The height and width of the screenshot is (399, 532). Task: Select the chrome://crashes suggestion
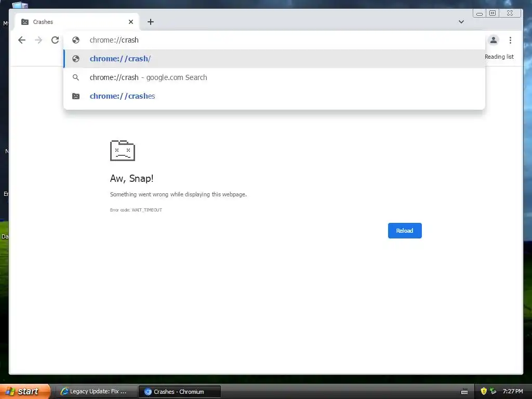[274, 96]
